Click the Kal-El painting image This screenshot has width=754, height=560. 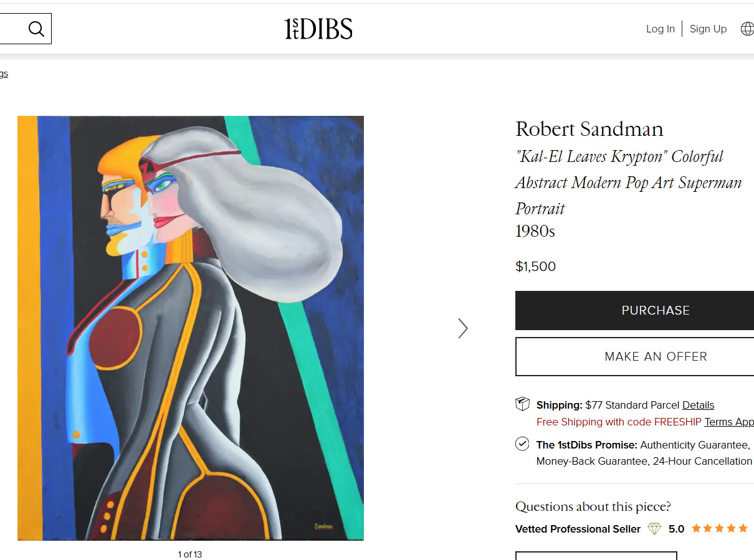tap(190, 328)
